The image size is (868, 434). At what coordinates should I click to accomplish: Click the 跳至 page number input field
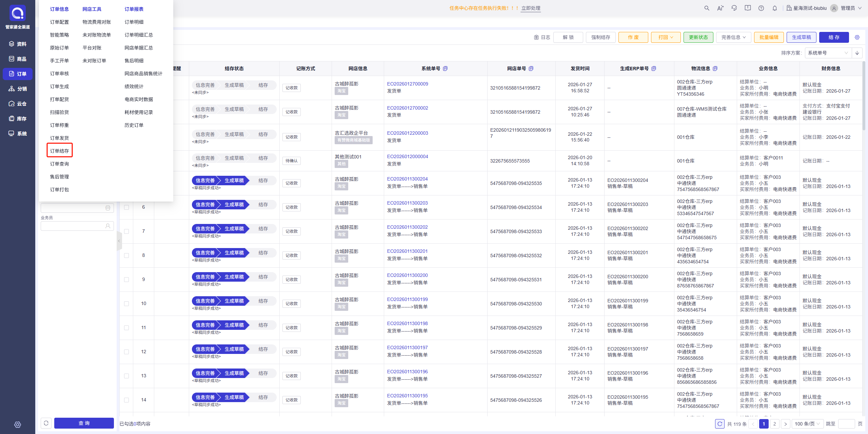point(846,424)
